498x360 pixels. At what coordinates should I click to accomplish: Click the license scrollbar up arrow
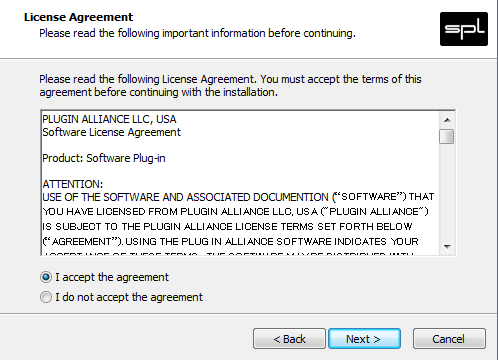[x=447, y=120]
